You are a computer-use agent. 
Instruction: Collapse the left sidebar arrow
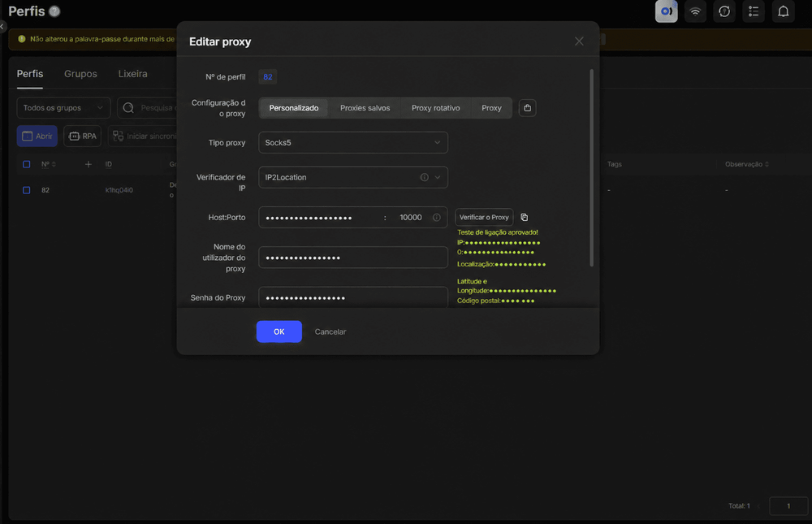pyautogui.click(x=2, y=26)
